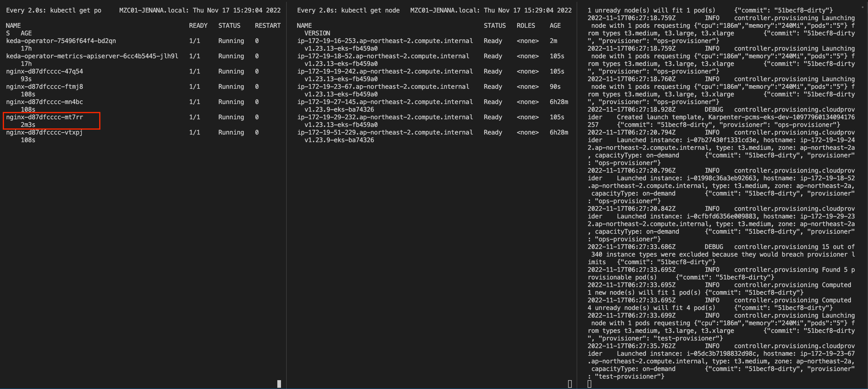Select the nginx-d87dfcccc-47q54 pod entry
The height and width of the screenshot is (389, 868).
point(45,71)
